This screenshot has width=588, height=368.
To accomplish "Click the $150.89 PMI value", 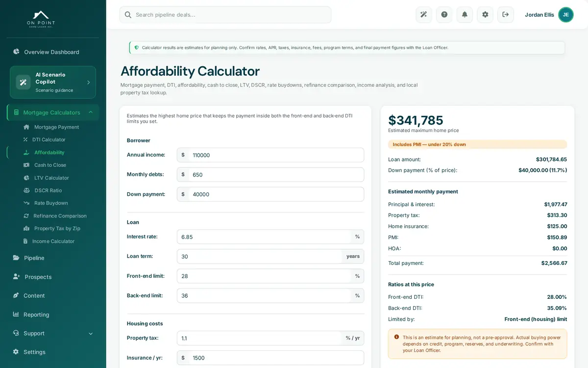I will click(557, 237).
